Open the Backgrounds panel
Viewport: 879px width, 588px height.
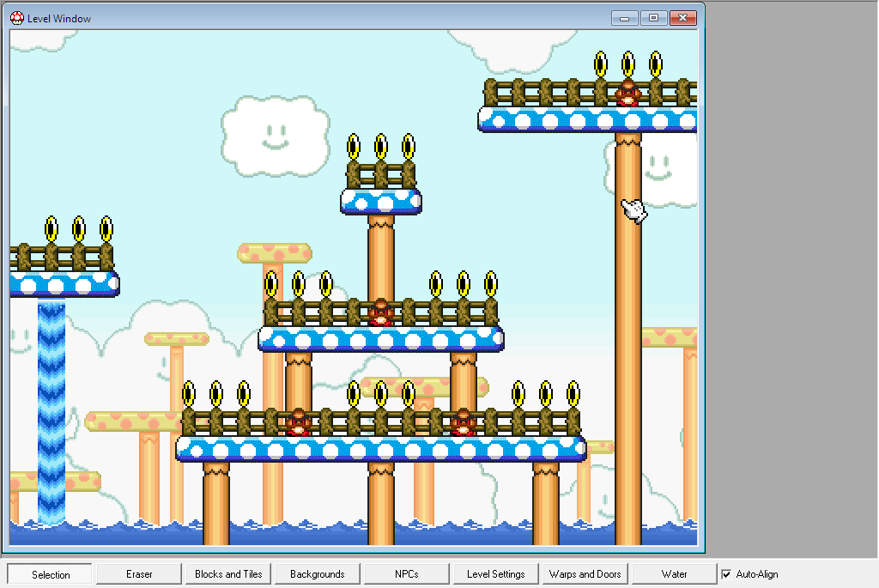point(318,574)
